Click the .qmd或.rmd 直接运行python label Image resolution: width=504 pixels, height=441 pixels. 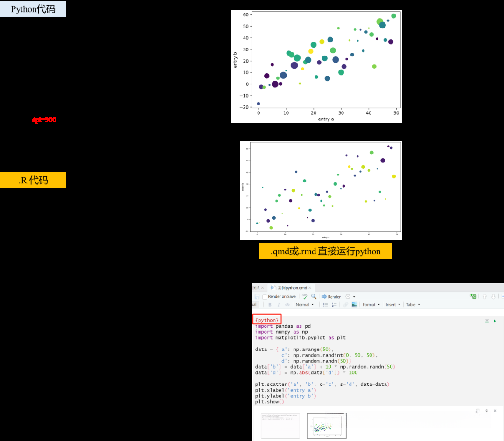[x=326, y=251]
